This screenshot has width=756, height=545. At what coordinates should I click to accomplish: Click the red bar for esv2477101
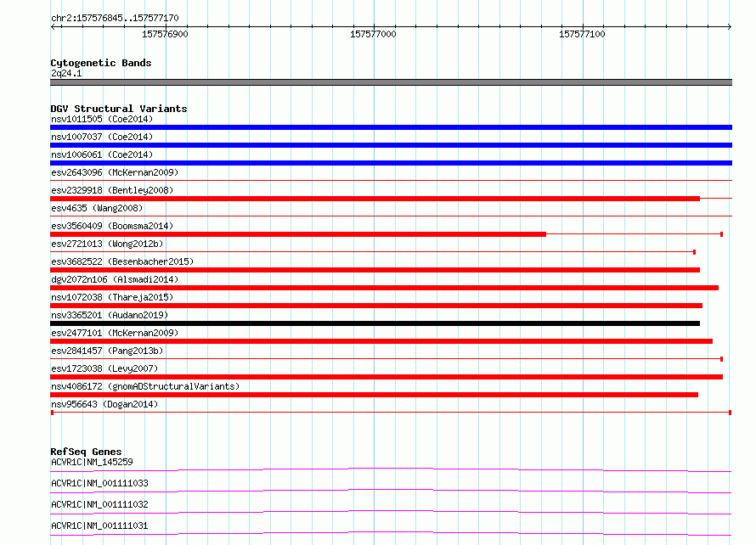coord(381,341)
